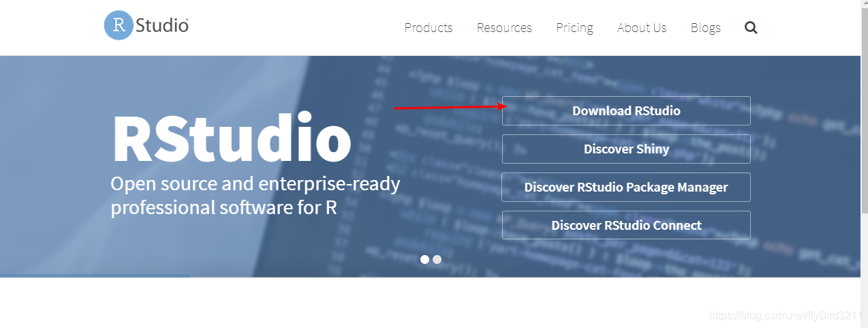Switch to the second carousel slide dot
The height and width of the screenshot is (328, 868).
click(x=437, y=259)
